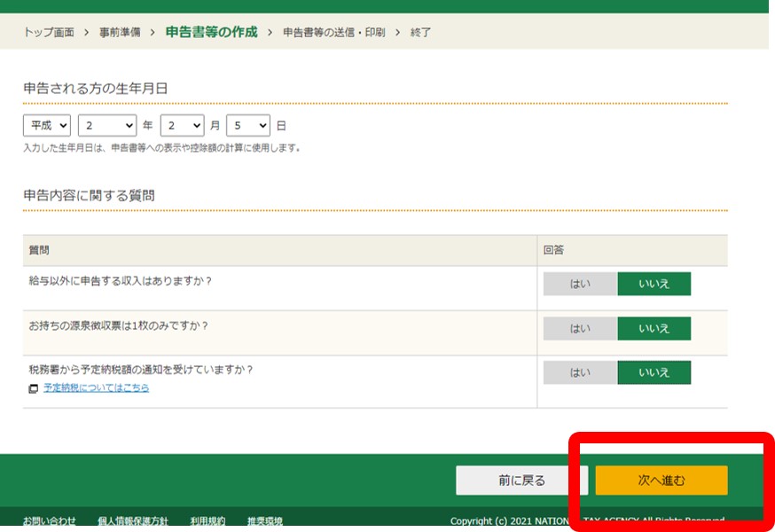Click the new-window icon beside 予定納税 link
Image resolution: width=775 pixels, height=532 pixels.
pos(34,389)
